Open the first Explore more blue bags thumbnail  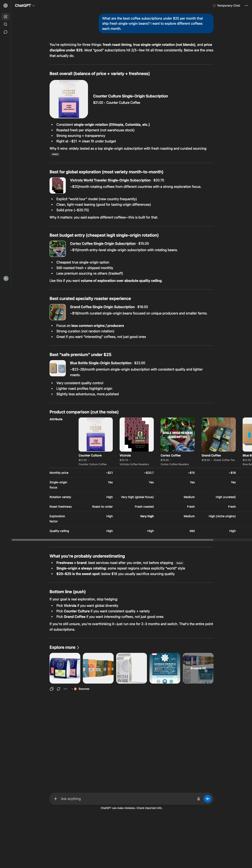point(65,668)
